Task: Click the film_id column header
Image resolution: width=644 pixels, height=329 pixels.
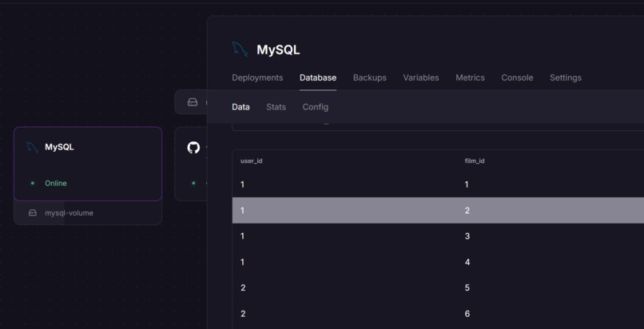Action: pyautogui.click(x=475, y=161)
